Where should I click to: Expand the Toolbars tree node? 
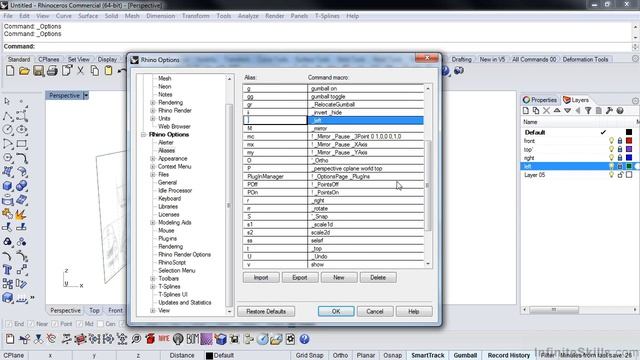(x=153, y=278)
